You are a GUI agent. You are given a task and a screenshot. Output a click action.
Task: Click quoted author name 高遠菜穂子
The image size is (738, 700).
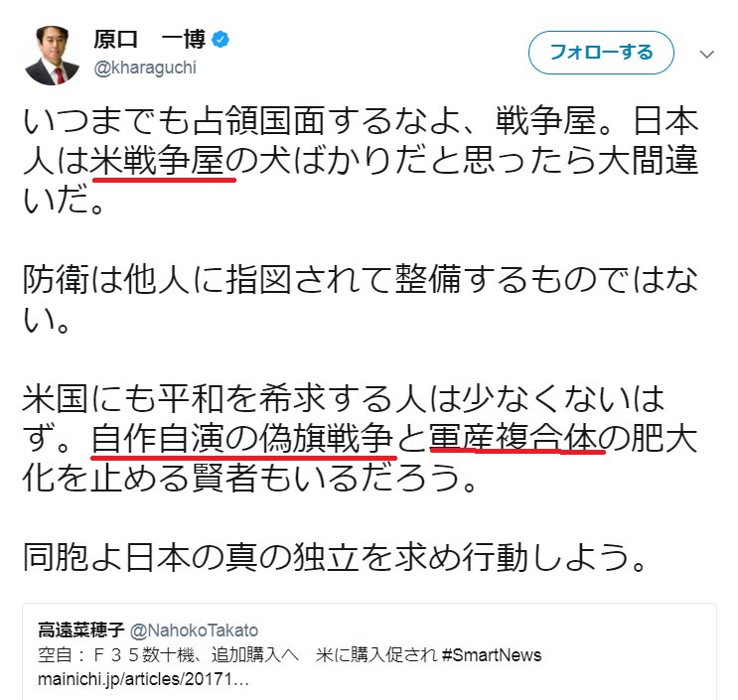80,630
